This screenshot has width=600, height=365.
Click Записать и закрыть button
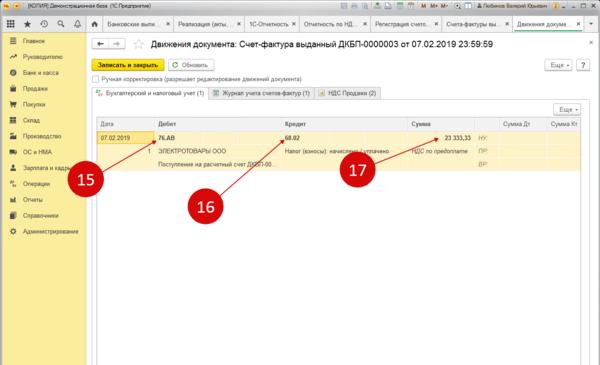pos(128,65)
